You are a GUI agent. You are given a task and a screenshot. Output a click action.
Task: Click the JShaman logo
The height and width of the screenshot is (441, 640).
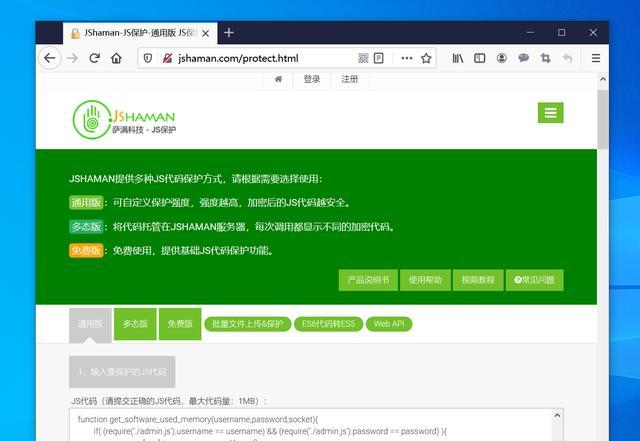click(x=124, y=120)
